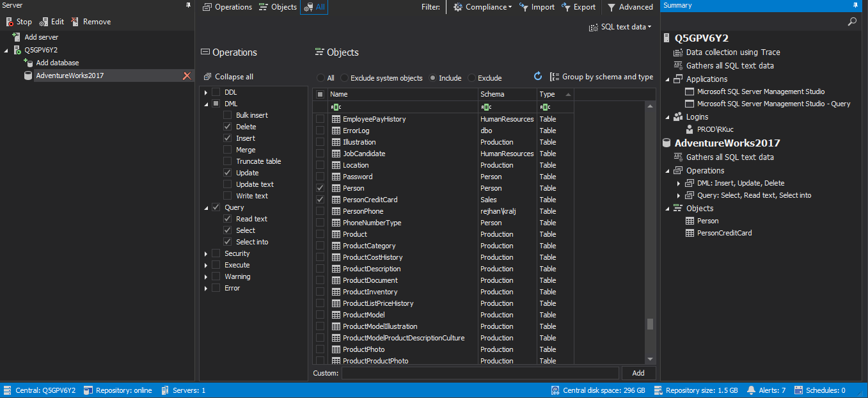Viewport: 868px width, 398px height.
Task: Select Exclude system objects radio button
Action: click(x=345, y=78)
